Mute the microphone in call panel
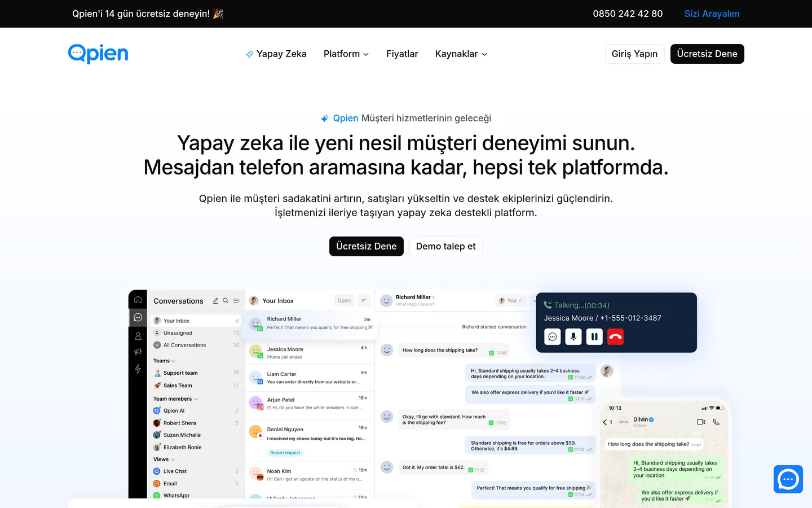The width and height of the screenshot is (812, 508). point(573,337)
